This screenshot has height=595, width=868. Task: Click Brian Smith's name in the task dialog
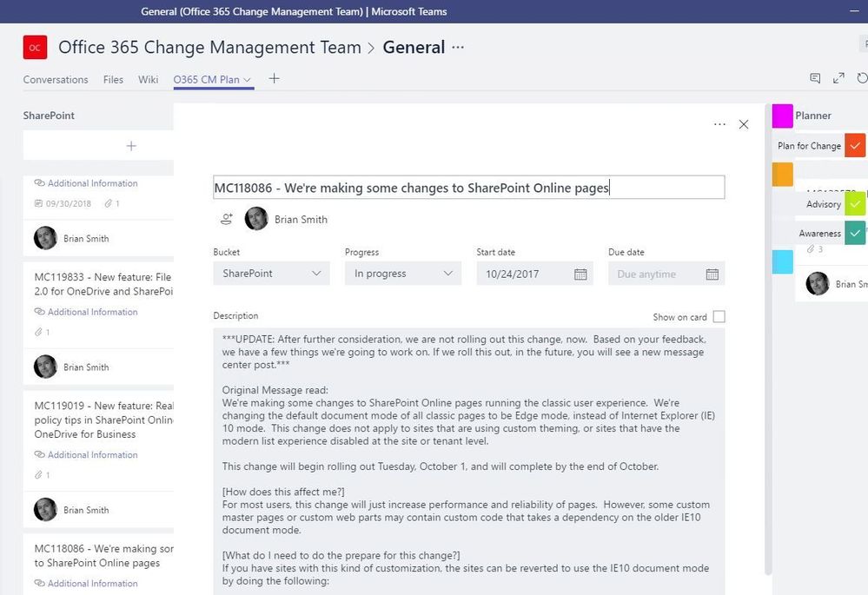point(301,219)
